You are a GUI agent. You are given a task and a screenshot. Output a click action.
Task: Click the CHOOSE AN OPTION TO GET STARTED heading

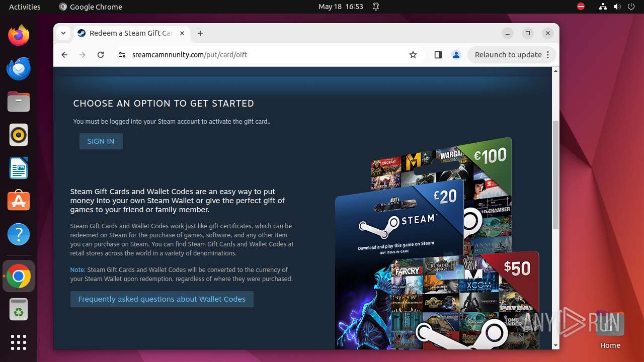pos(164,104)
